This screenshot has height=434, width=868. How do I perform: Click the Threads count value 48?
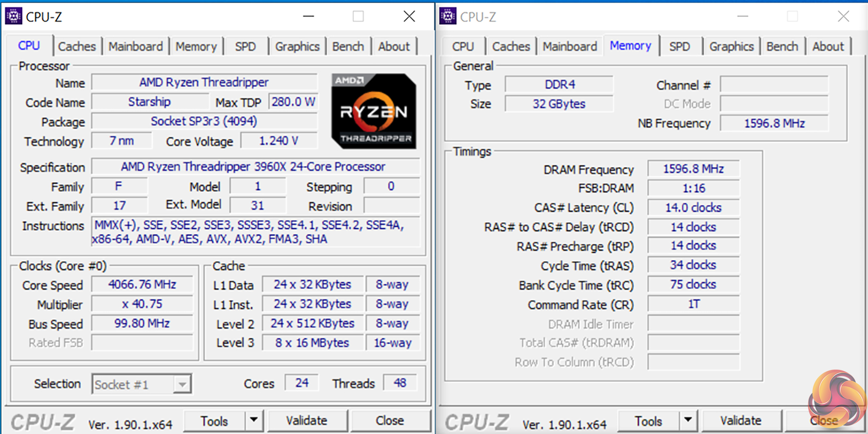pos(400,383)
